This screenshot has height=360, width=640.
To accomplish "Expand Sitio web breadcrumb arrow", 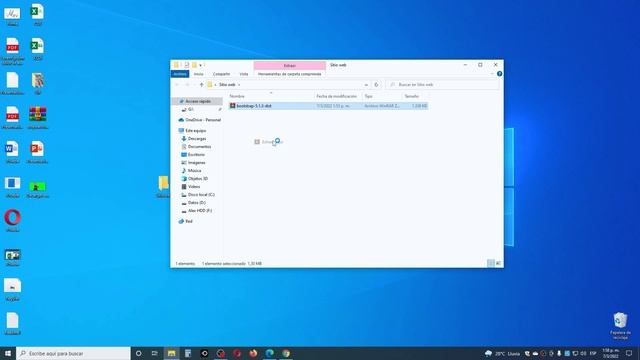I will click(239, 85).
